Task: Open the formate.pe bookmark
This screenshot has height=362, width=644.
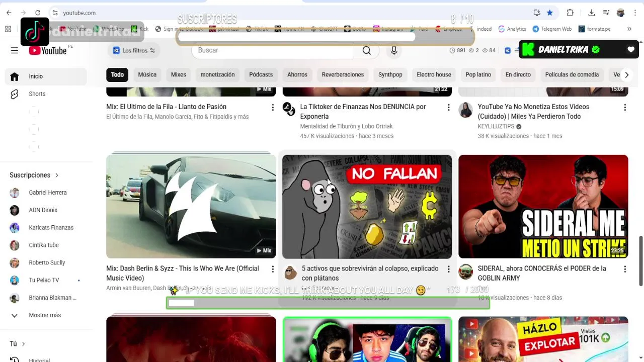Action: click(594, 29)
